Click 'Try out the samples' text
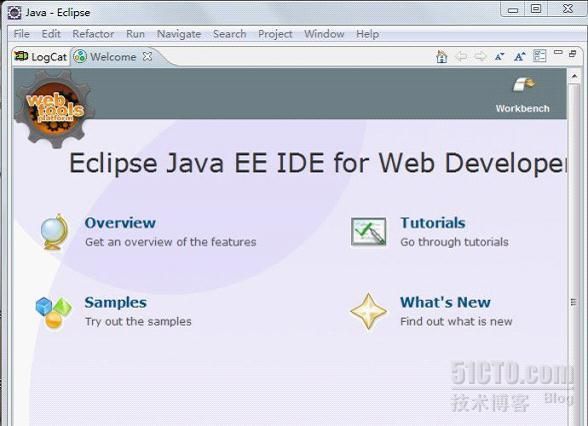Image resolution: width=588 pixels, height=426 pixels. pyautogui.click(x=138, y=322)
